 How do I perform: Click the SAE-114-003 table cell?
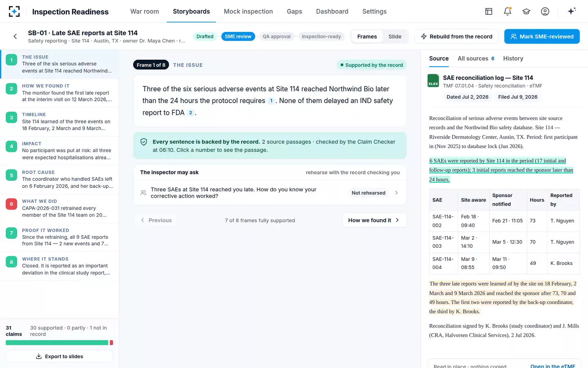443,242
